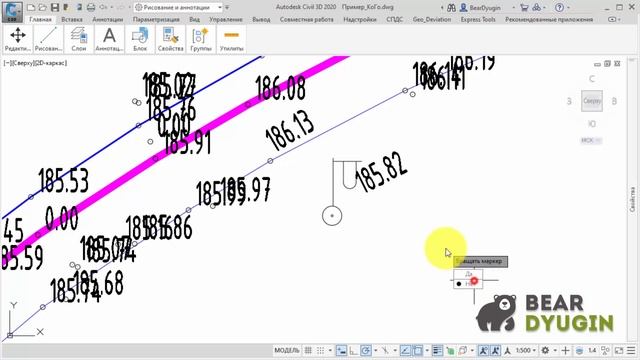Toggle Polar tracking status bar icon
Viewport: 640px width, 360px height.
click(366, 350)
